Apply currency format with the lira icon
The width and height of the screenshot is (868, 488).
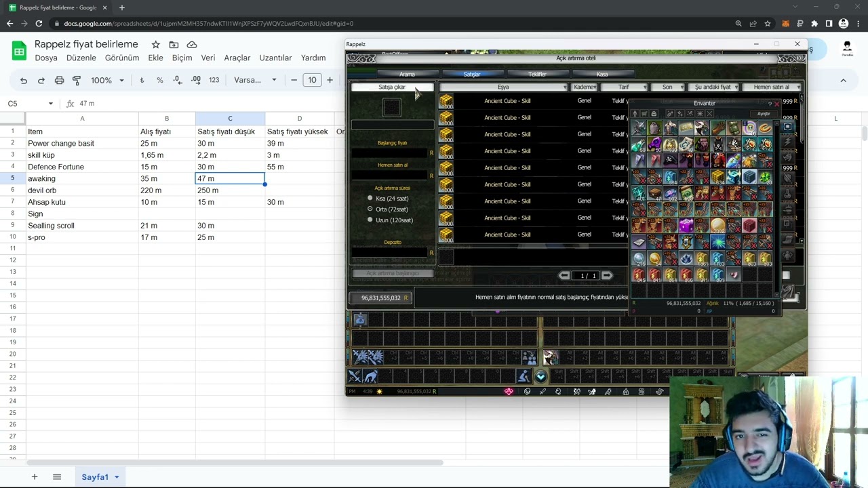(x=142, y=80)
